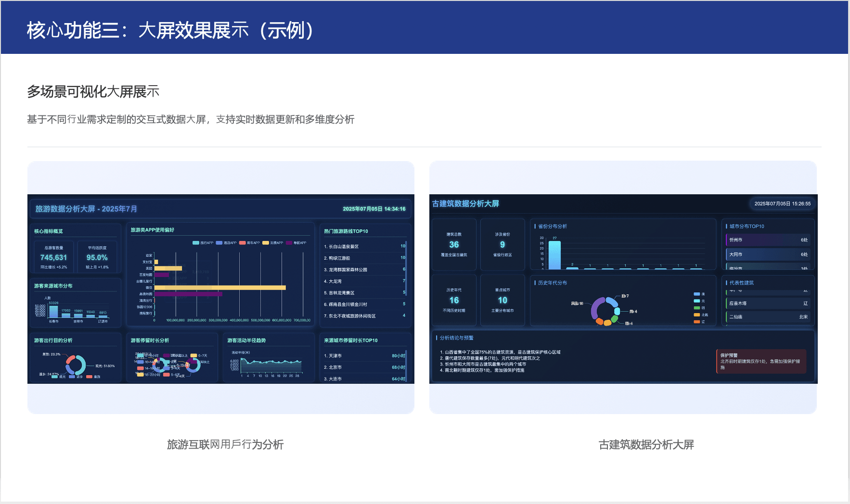Viewport: 850px width, 504px height.
Task: Toggle the 唐 dynasty series visibility
Action: [696, 294]
